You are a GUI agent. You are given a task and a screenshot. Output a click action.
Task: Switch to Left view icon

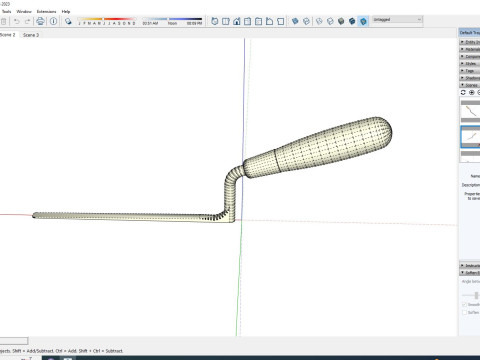tap(269, 22)
